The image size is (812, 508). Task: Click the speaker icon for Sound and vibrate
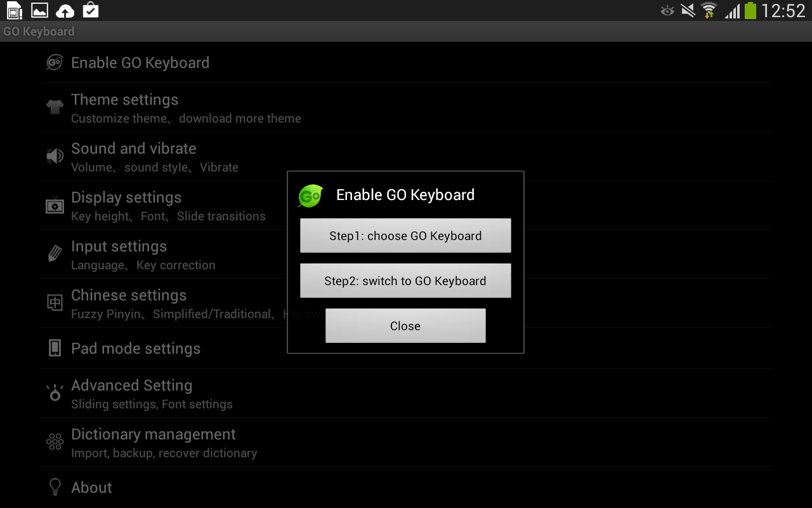[55, 156]
